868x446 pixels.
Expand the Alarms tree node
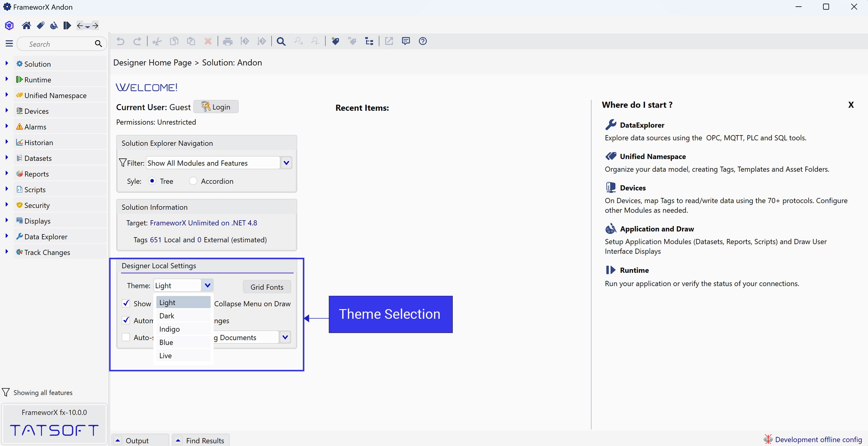coord(6,126)
